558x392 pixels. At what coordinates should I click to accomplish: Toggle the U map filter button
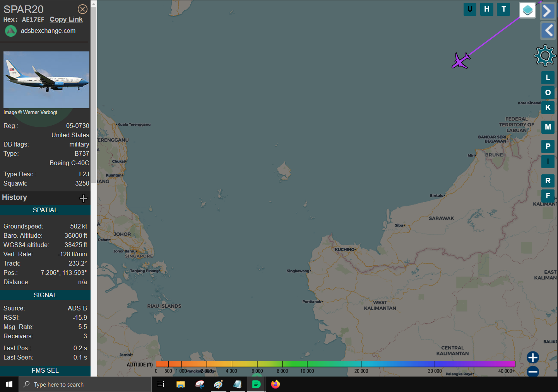tap(470, 9)
